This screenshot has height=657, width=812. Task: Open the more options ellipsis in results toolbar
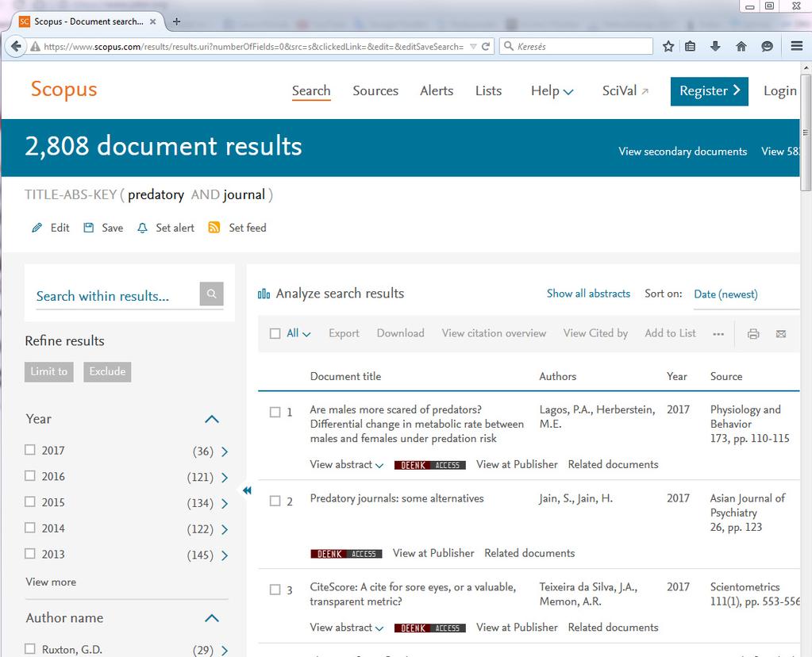718,334
